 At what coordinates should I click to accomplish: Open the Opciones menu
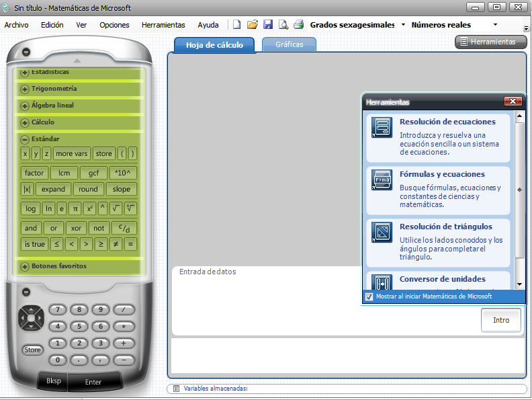click(114, 25)
